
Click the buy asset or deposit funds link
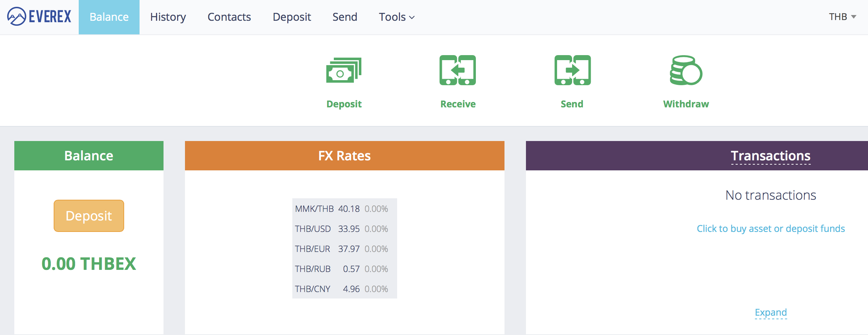pos(771,228)
